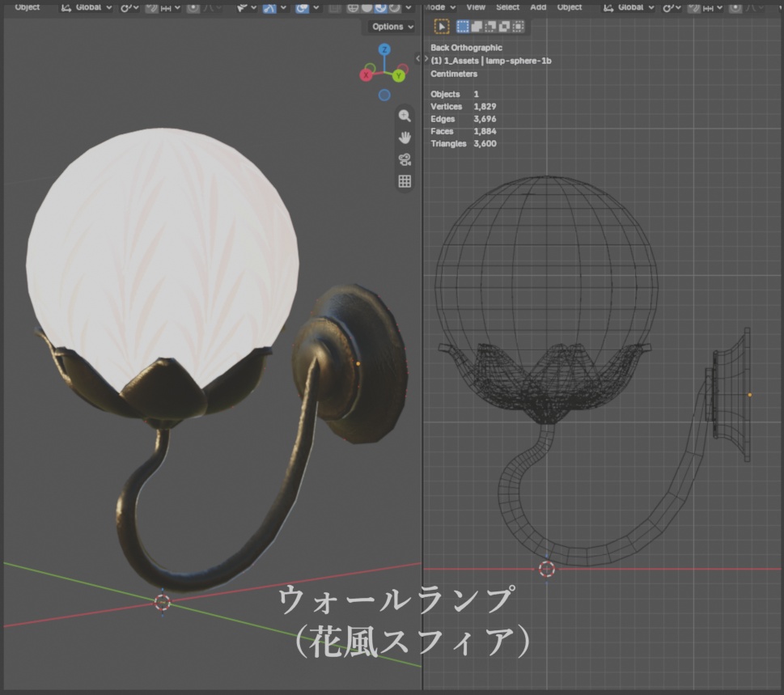Open snapping options dropdown in left header

click(171, 7)
